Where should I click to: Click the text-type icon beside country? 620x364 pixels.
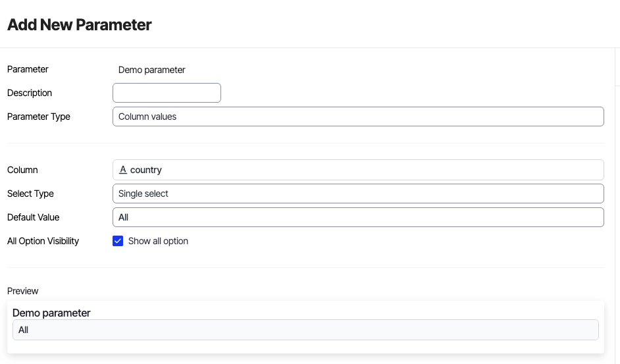click(x=123, y=170)
